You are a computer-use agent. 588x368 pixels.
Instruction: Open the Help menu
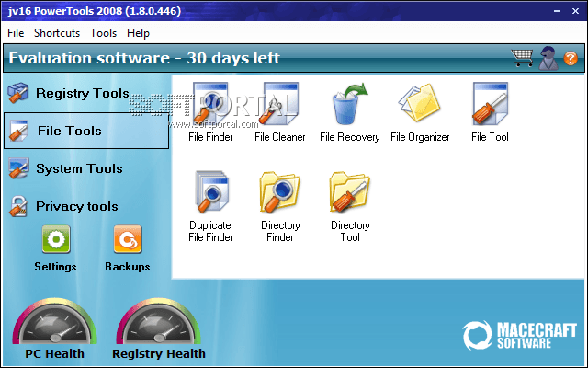pyautogui.click(x=138, y=33)
